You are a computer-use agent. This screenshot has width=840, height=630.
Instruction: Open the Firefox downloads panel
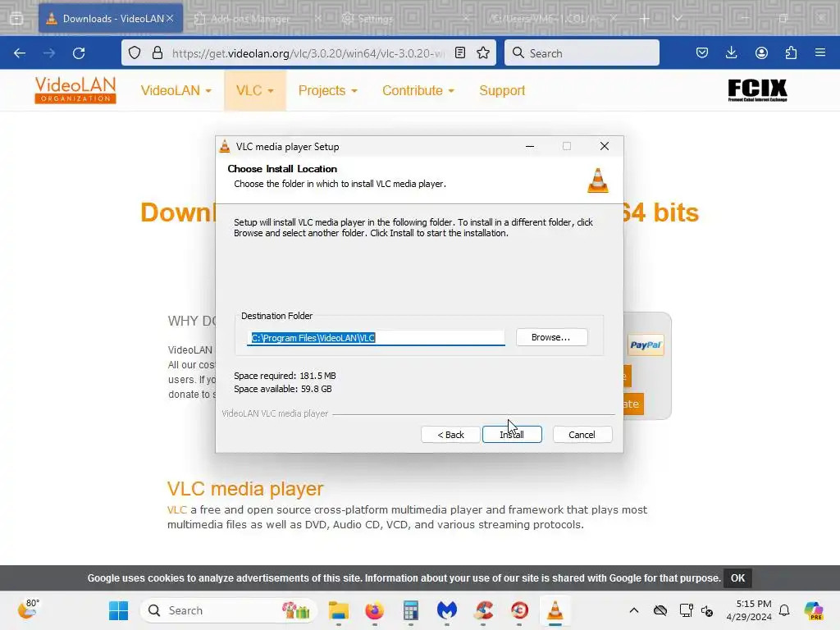(x=731, y=53)
